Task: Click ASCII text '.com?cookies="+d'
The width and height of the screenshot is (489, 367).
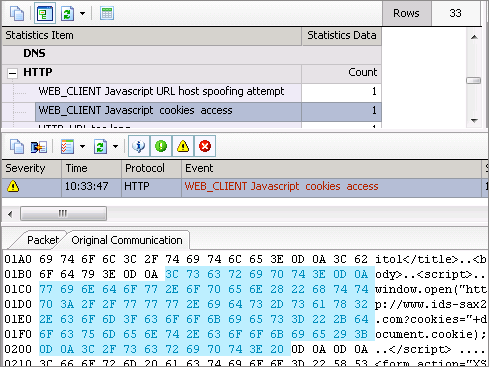Action: (431, 319)
